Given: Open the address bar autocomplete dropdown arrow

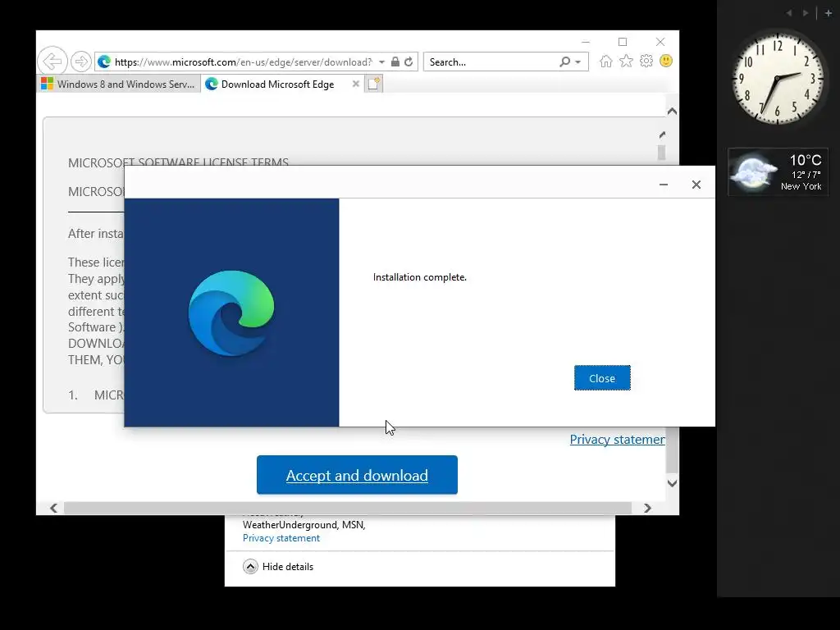Looking at the screenshot, I should point(381,62).
